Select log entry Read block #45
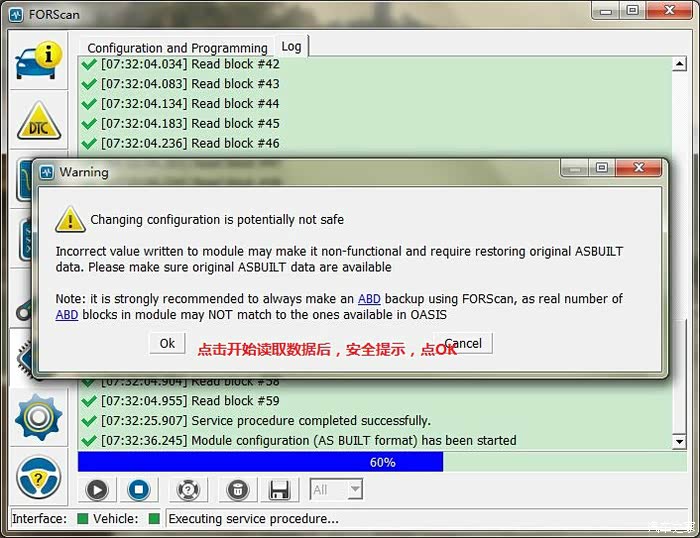Image resolution: width=700 pixels, height=538 pixels. coord(190,124)
